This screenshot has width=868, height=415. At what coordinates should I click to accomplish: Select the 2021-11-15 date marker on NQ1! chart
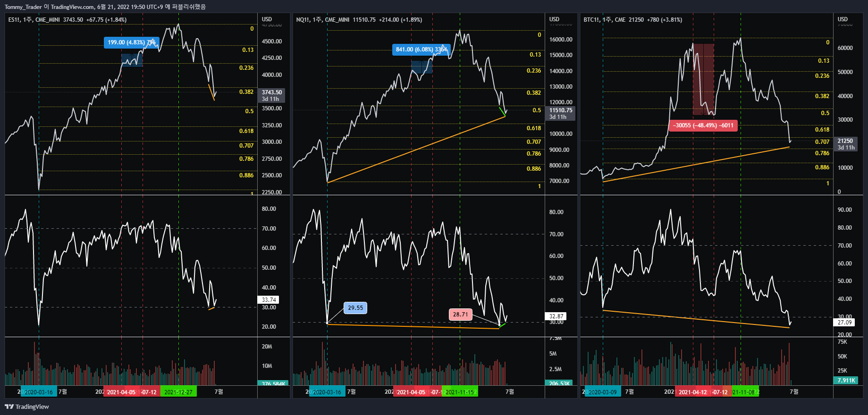pos(460,392)
